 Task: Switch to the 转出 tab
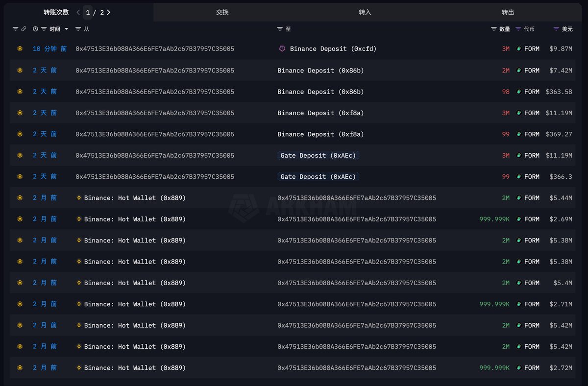pos(508,12)
